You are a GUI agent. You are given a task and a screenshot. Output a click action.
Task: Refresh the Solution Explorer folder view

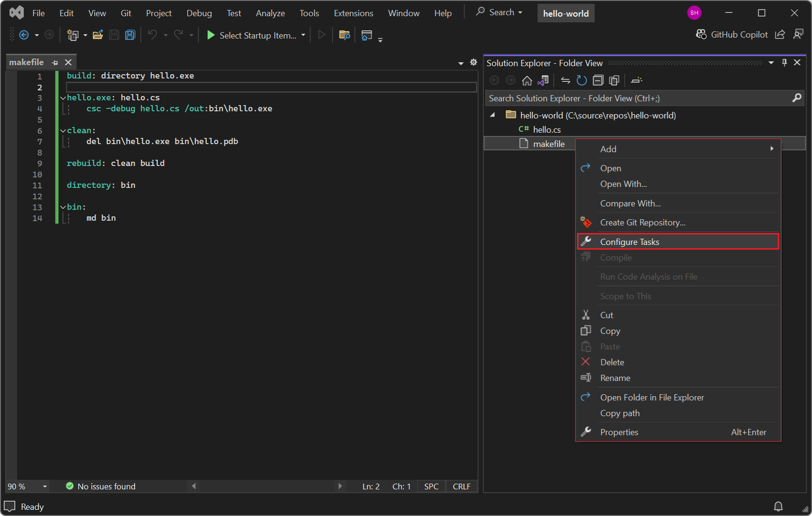[x=581, y=81]
